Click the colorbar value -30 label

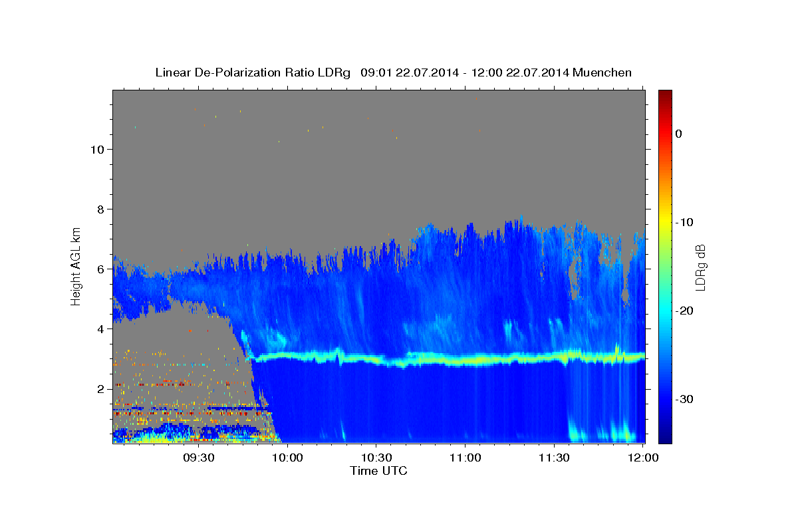[x=684, y=399]
